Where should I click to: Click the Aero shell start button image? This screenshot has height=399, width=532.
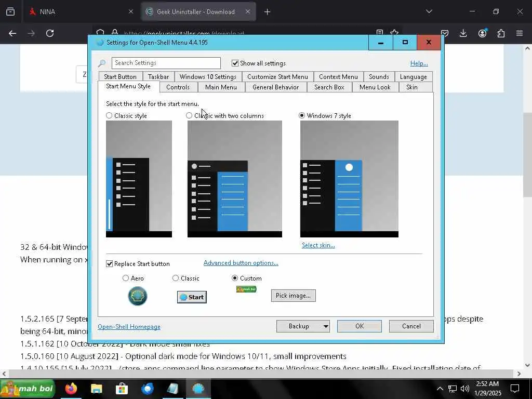(137, 296)
